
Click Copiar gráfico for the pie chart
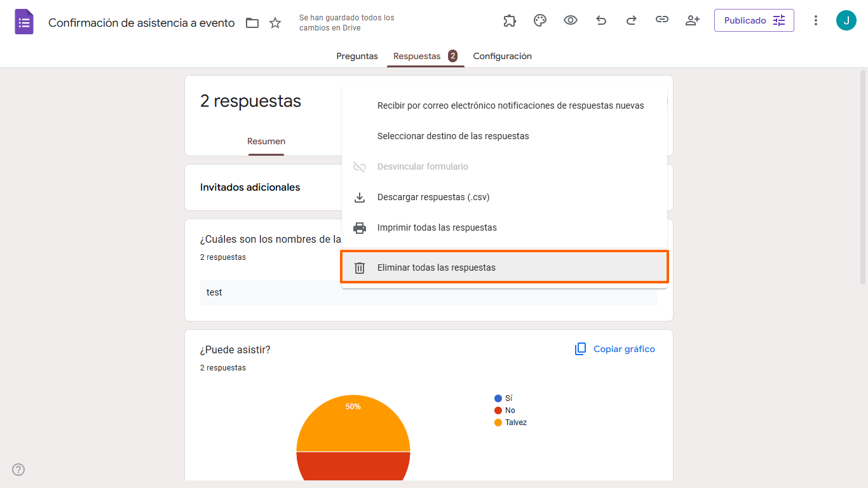(614, 348)
